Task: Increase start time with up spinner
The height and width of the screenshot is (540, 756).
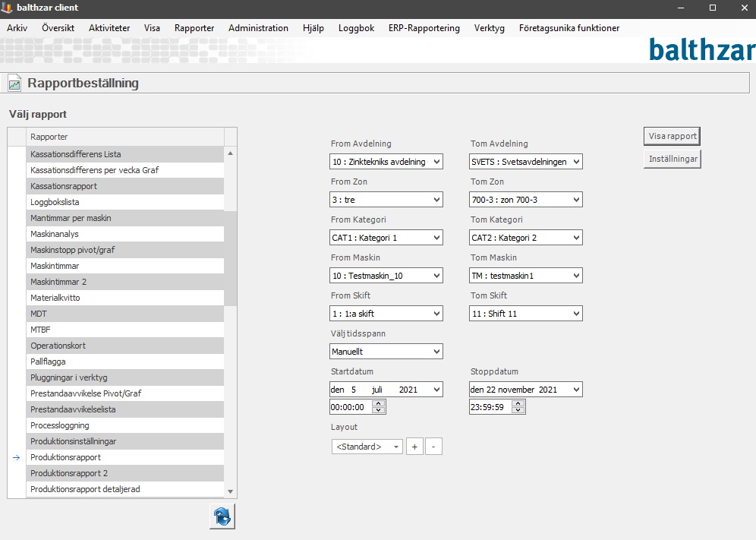Action: point(379,403)
